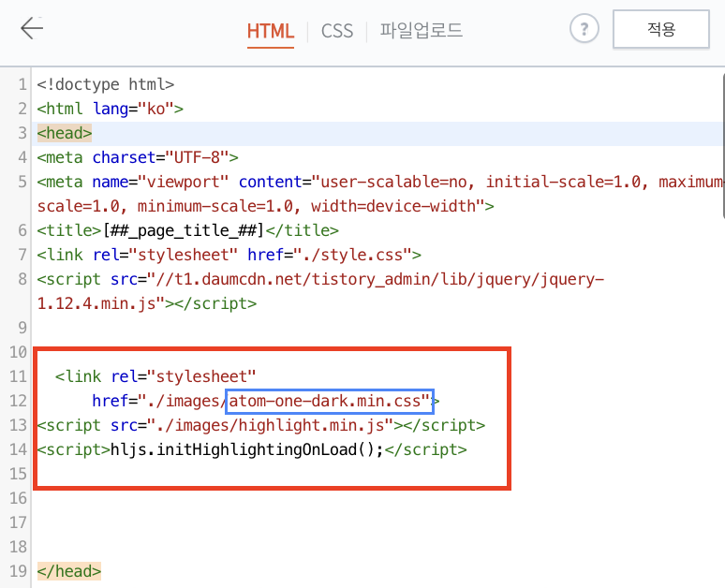
Task: Open the 파일업로드 tab
Action: (421, 31)
